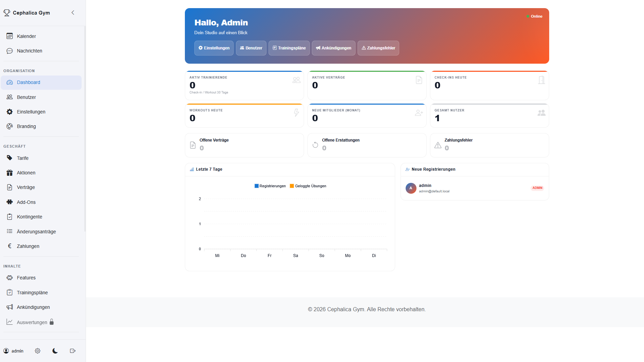Click the Änderungsanträge list icon
Viewport: 644px width, 362px height.
pos(9,231)
